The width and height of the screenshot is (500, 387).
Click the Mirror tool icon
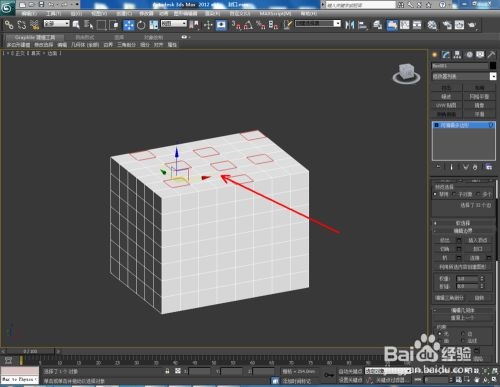(x=350, y=25)
